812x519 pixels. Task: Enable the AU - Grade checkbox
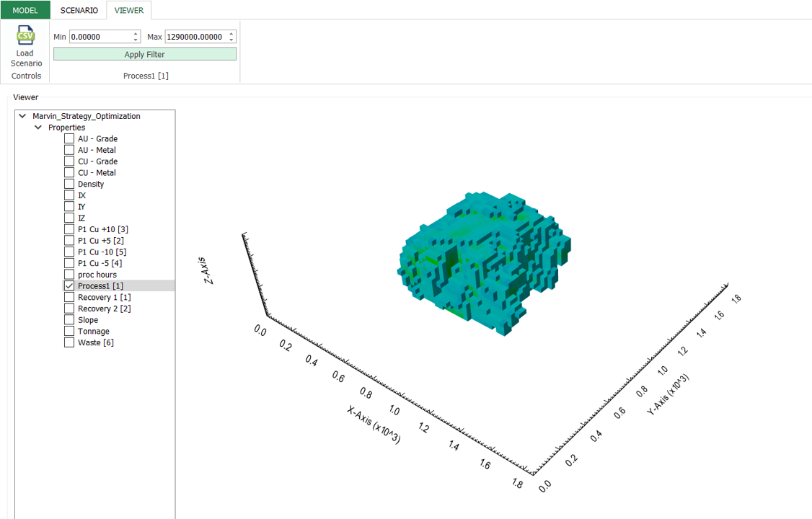click(69, 139)
